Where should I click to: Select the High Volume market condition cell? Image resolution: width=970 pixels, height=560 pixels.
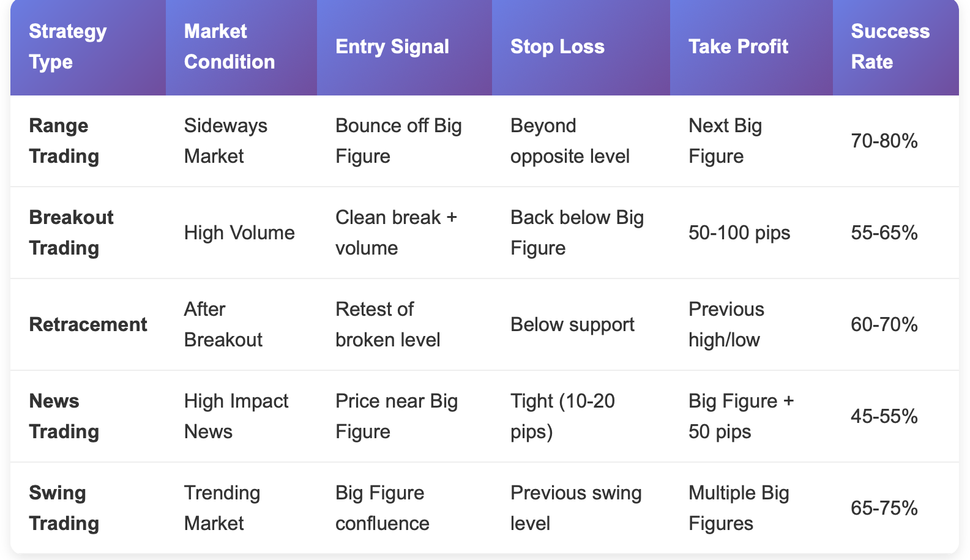click(241, 233)
